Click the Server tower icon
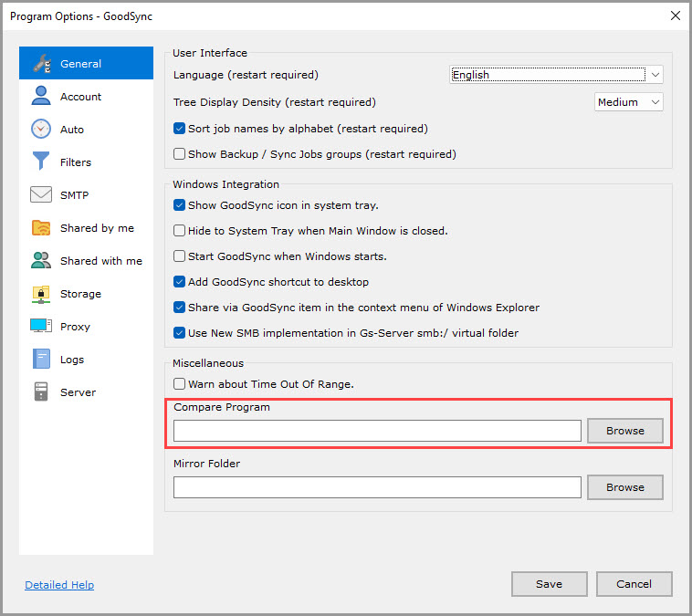 tap(41, 392)
